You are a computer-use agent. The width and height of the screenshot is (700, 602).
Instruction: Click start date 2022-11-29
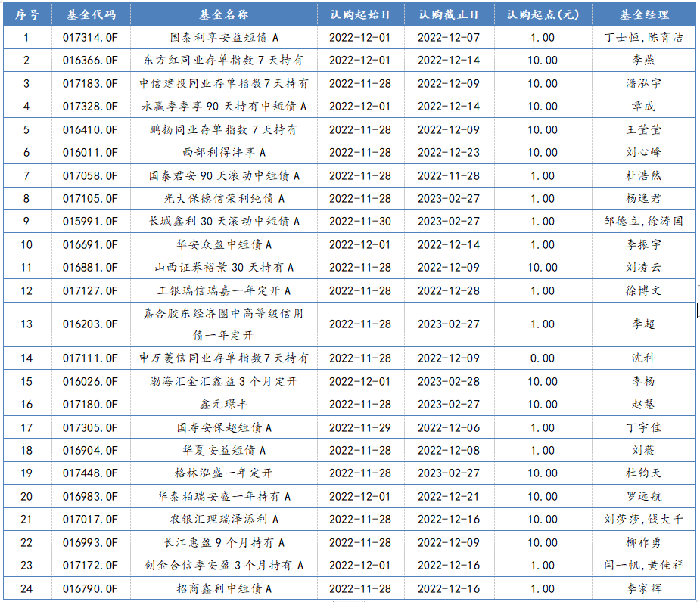pos(360,428)
